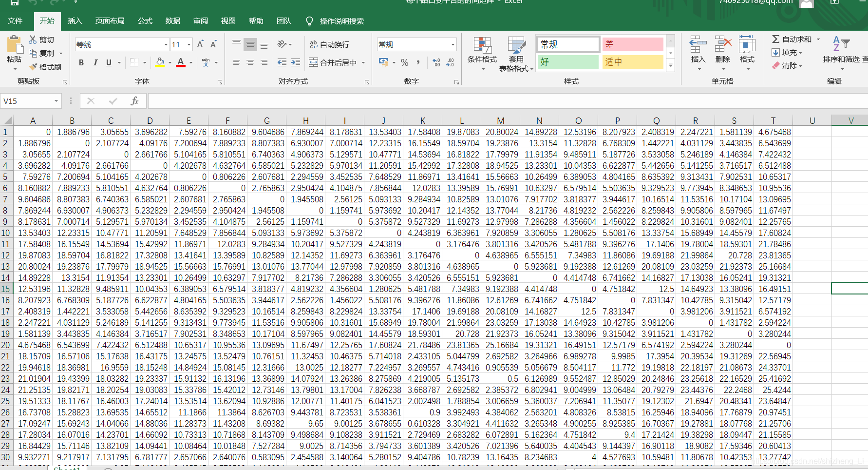Click the Insert cells icon
This screenshot has height=470, width=868.
point(698,44)
